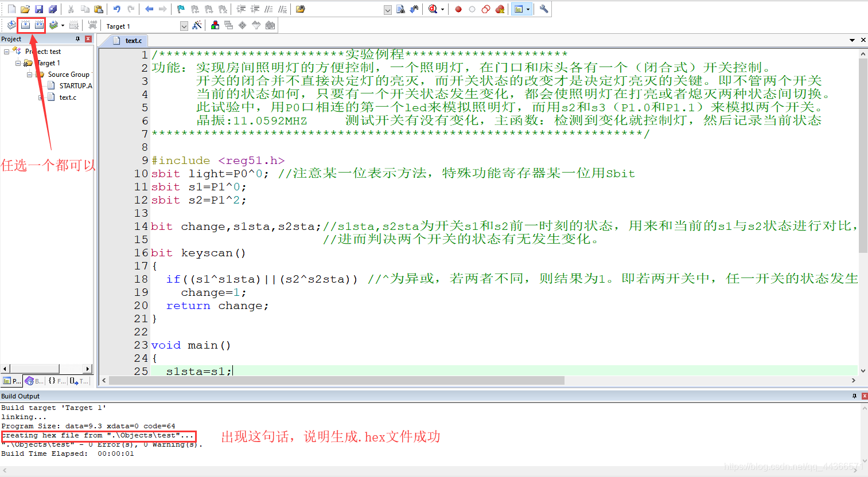Viewport: 868px width, 477px height.
Task: Switch to Project panel tab
Action: click(x=11, y=381)
